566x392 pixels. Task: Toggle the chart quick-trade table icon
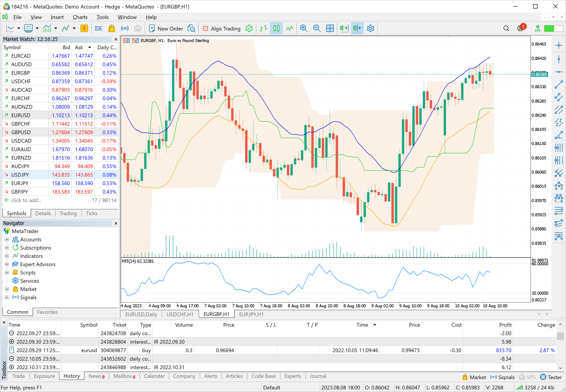126,41
